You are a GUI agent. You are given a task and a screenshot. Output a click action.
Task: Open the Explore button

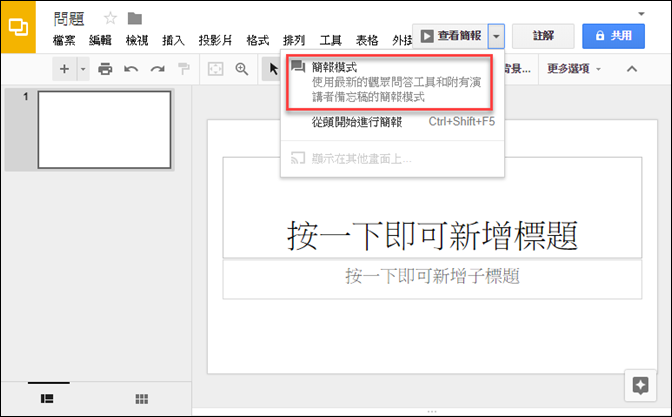640,385
